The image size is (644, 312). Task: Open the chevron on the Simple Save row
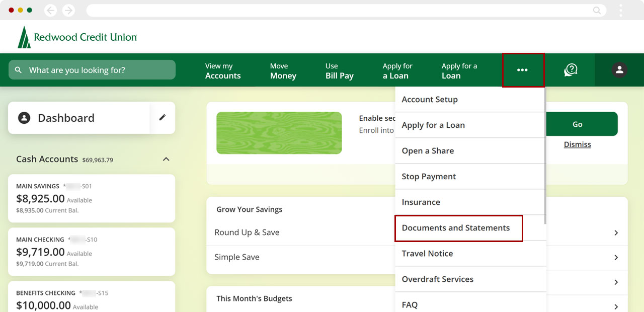click(x=616, y=257)
